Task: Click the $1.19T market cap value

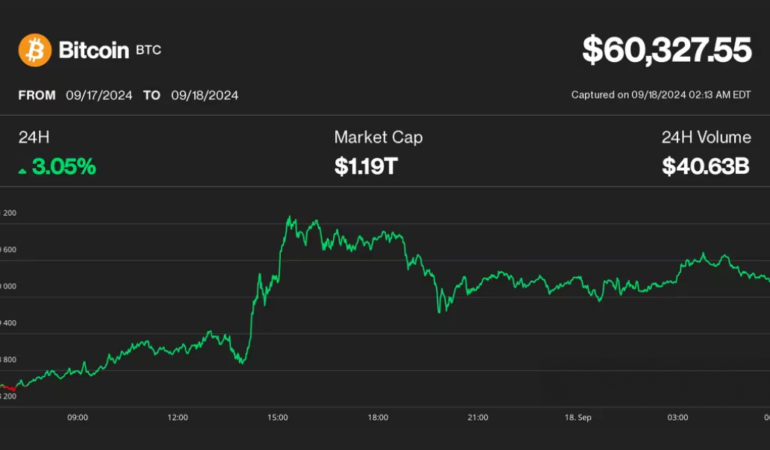Action: coord(366,167)
